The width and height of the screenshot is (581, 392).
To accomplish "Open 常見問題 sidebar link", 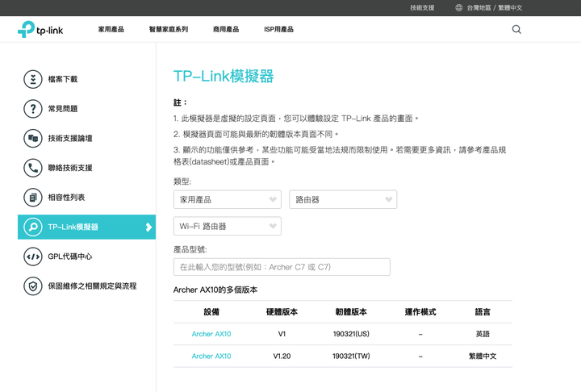I will (63, 109).
